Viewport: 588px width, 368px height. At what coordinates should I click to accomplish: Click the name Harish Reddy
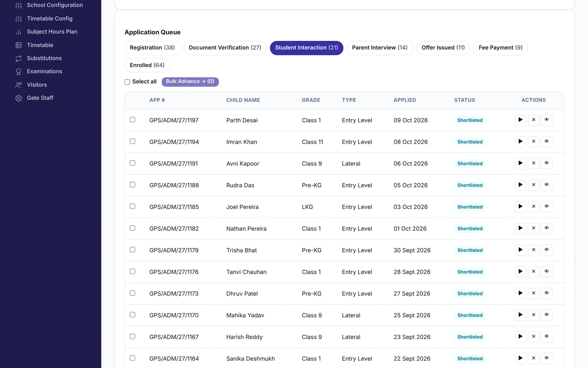pos(244,337)
